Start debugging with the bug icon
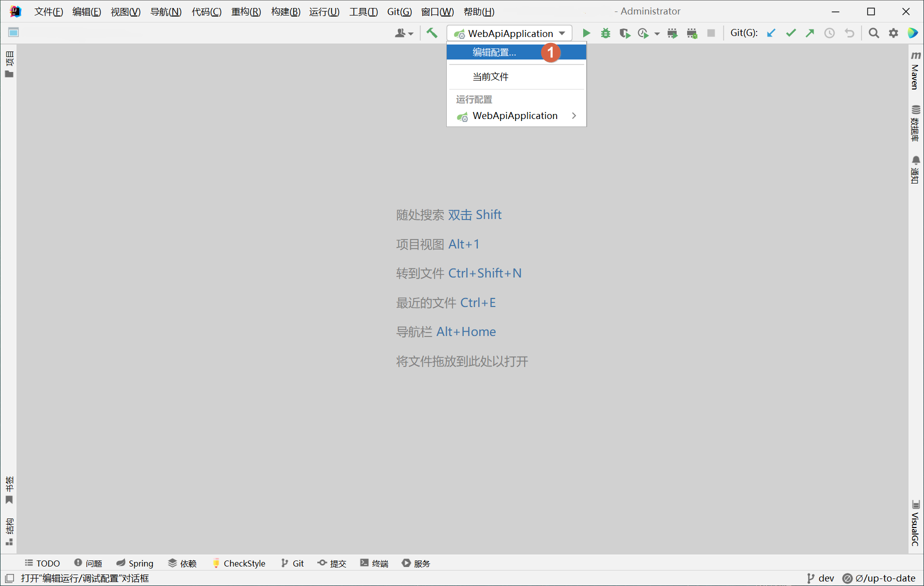924x586 pixels. click(x=606, y=33)
